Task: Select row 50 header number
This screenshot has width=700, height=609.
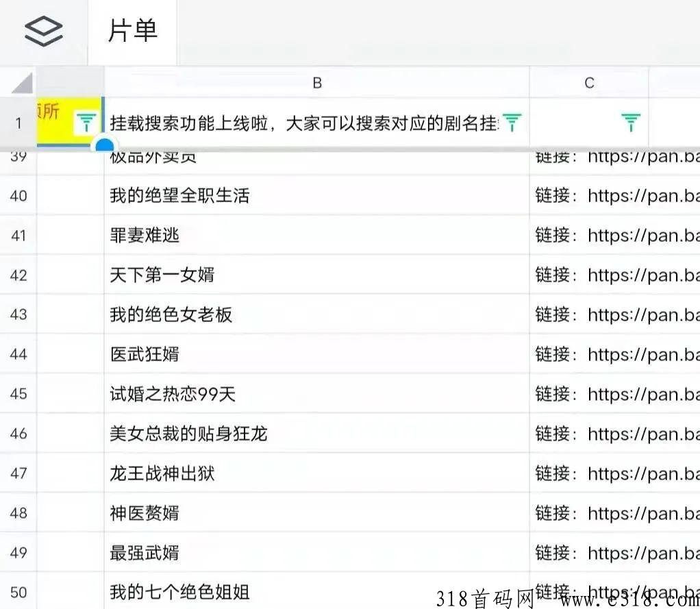Action: pyautogui.click(x=18, y=592)
